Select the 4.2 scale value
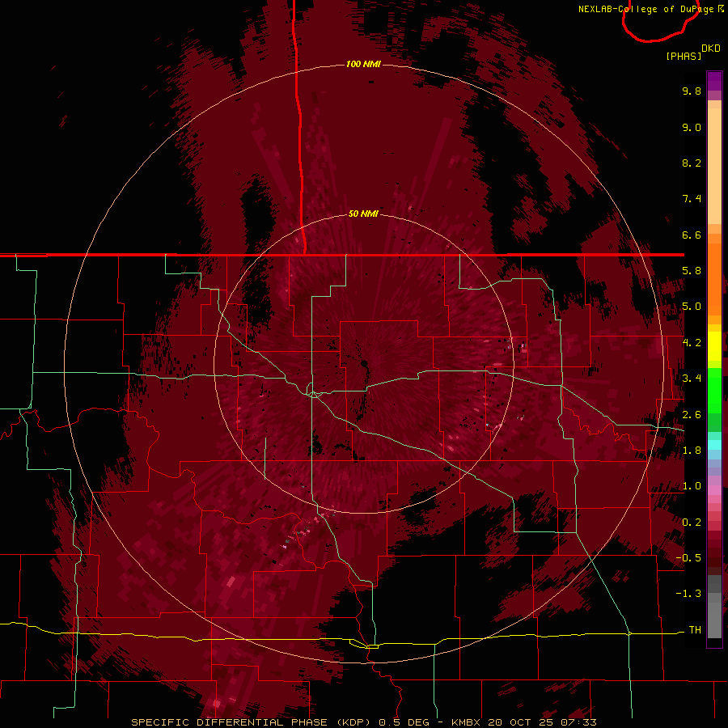The image size is (728, 728). click(x=692, y=343)
